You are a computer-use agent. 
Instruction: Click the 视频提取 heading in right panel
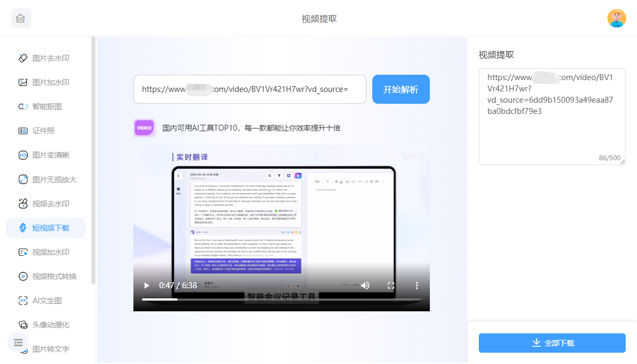pyautogui.click(x=496, y=55)
